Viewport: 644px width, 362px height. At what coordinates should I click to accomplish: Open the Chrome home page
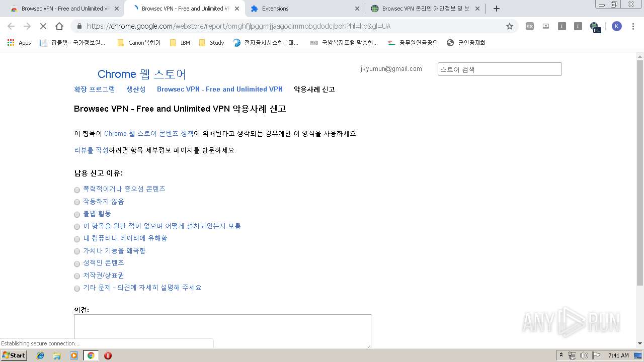[x=59, y=26]
